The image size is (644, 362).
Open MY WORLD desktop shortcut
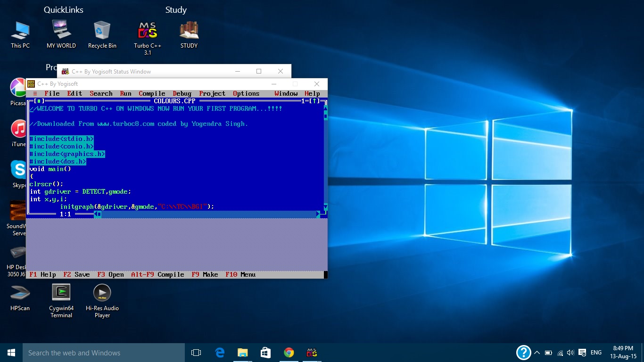pyautogui.click(x=61, y=34)
